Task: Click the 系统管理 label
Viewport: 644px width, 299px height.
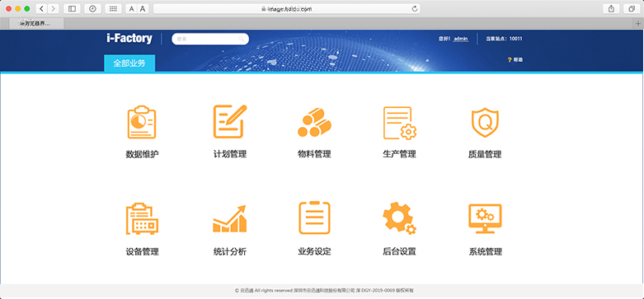Action: coord(486,252)
